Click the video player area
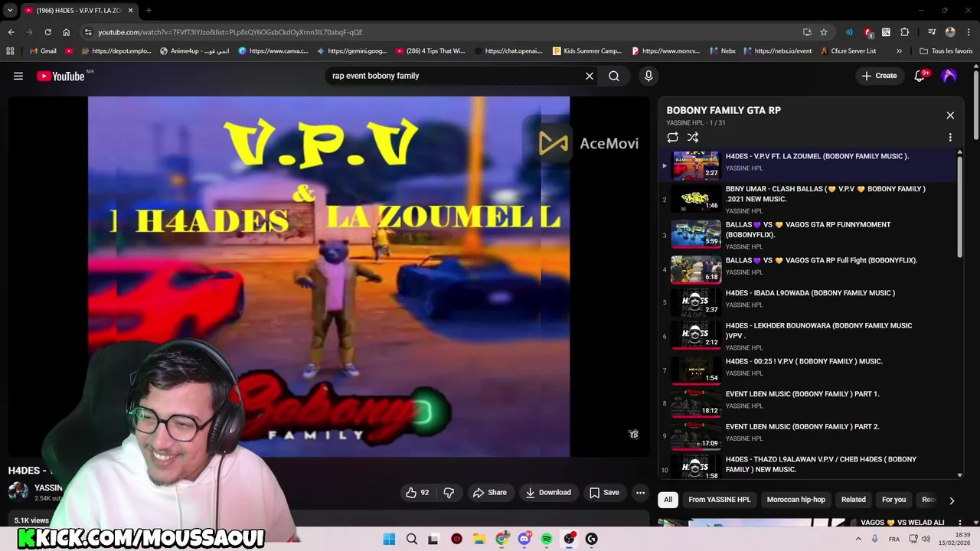Screen dimensions: 980x551 328,276
